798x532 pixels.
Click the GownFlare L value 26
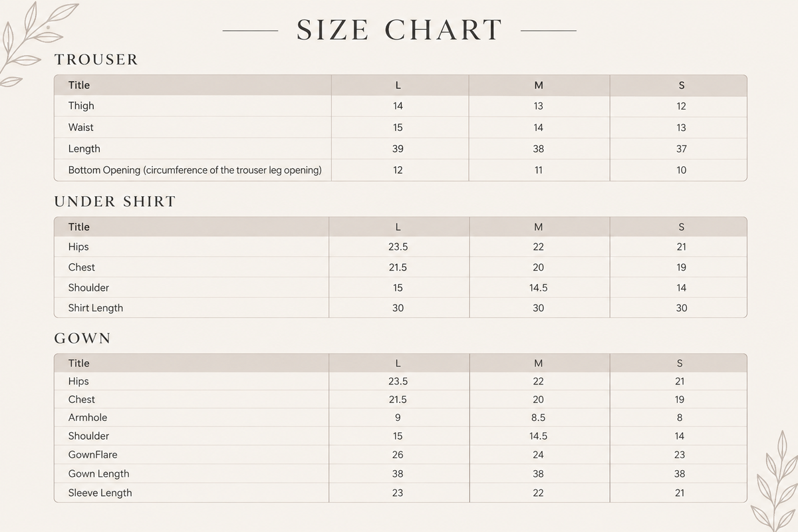[398, 455]
